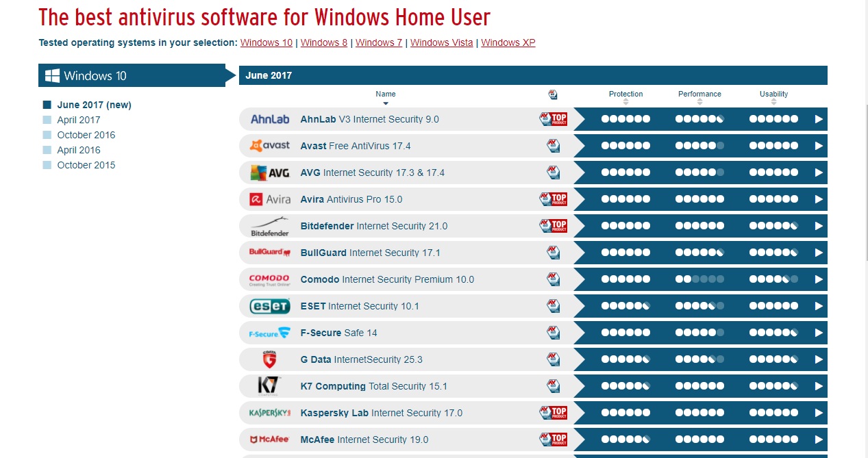This screenshot has width=868, height=458.
Task: Open Comodo Internet Security Premium 10.0 link
Action: point(387,279)
